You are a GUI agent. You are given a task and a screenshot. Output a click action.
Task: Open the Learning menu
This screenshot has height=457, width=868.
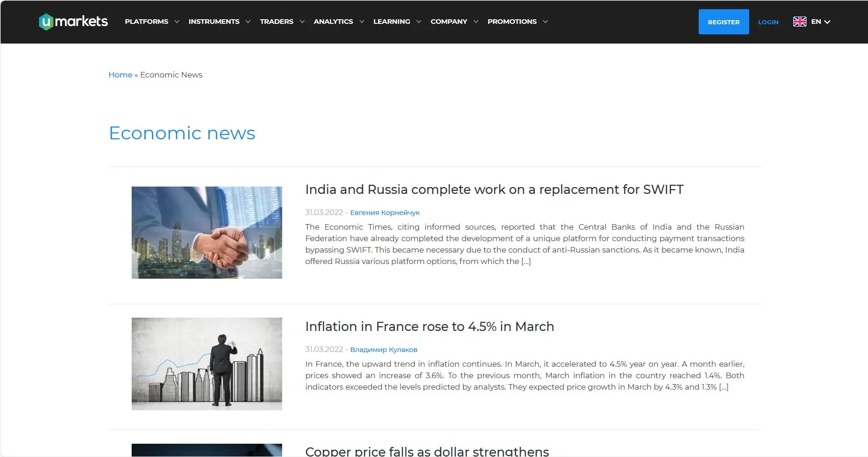coord(392,22)
